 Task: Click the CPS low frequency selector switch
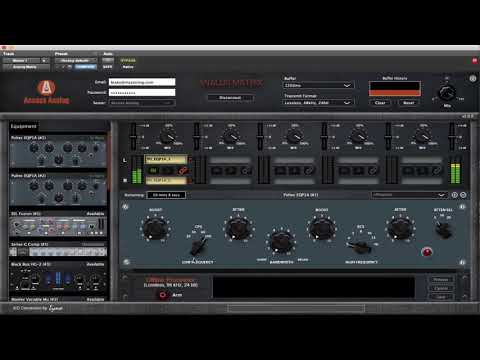point(199,247)
